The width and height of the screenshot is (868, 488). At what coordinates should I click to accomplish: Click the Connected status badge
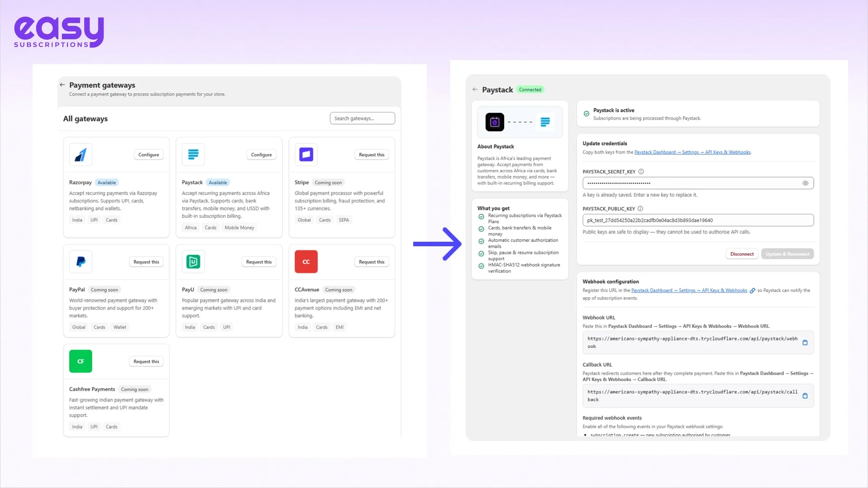click(530, 89)
